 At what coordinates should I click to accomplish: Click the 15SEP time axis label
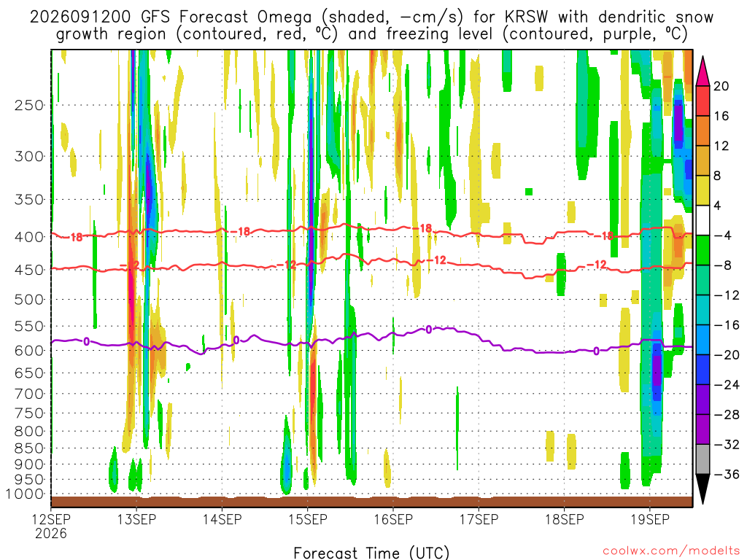click(x=308, y=519)
